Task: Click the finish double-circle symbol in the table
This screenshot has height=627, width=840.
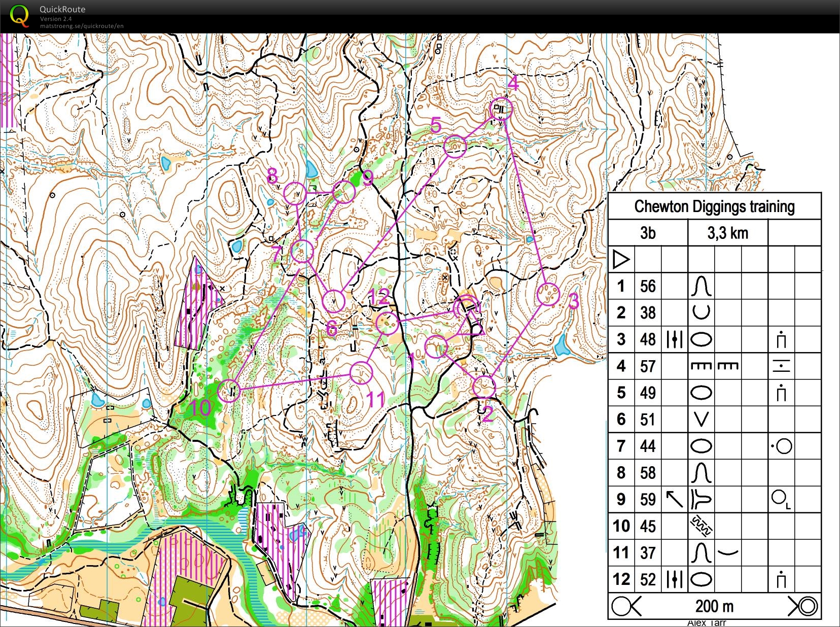Action: (x=803, y=606)
